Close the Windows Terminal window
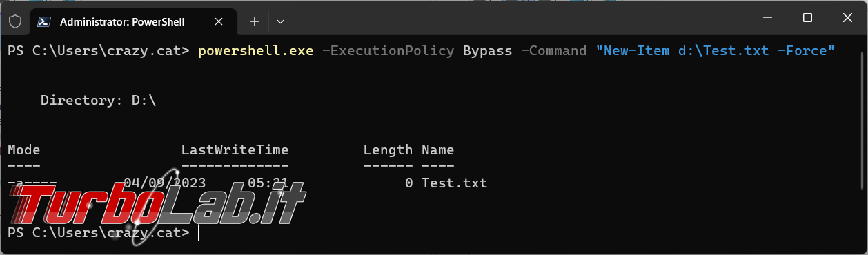The image size is (868, 255). point(847,18)
